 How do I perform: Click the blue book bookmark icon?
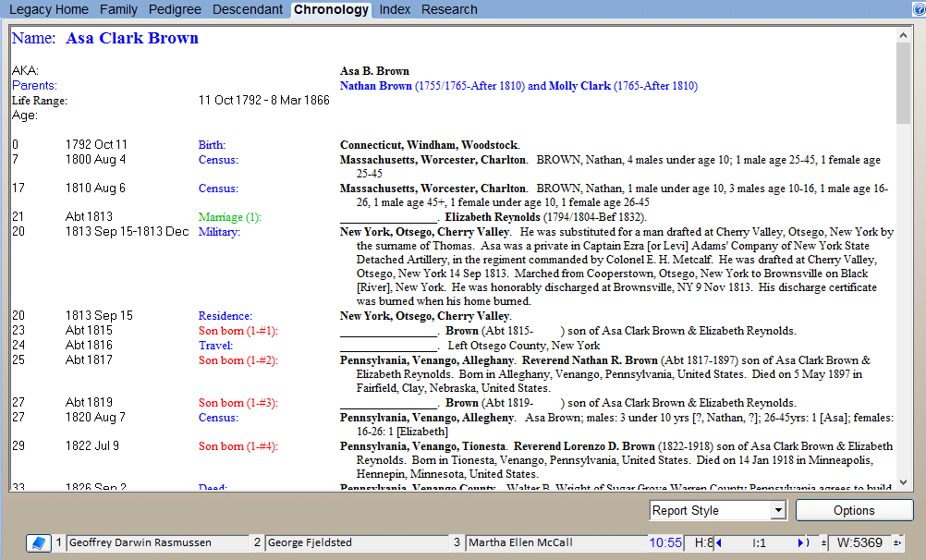[x=39, y=542]
